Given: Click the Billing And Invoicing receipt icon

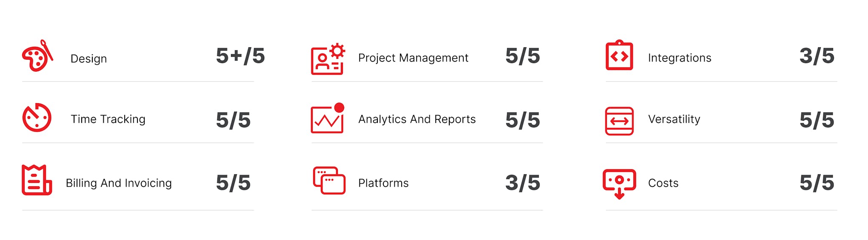Looking at the screenshot, I should click(x=37, y=180).
